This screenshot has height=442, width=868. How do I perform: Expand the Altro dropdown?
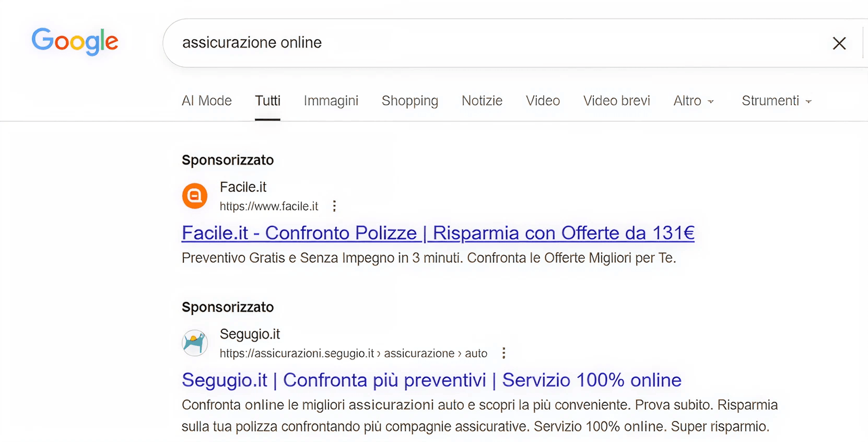tap(693, 101)
